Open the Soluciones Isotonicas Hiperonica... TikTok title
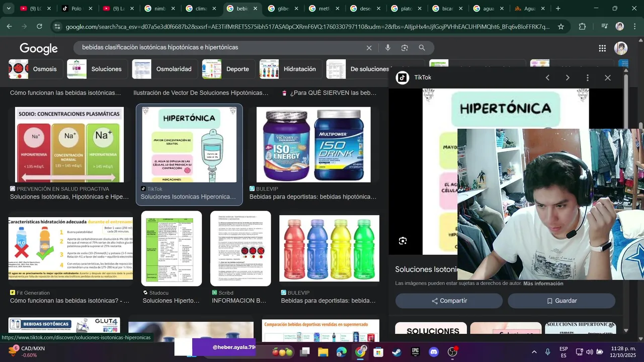Image resolution: width=644 pixels, height=362 pixels. click(x=188, y=197)
